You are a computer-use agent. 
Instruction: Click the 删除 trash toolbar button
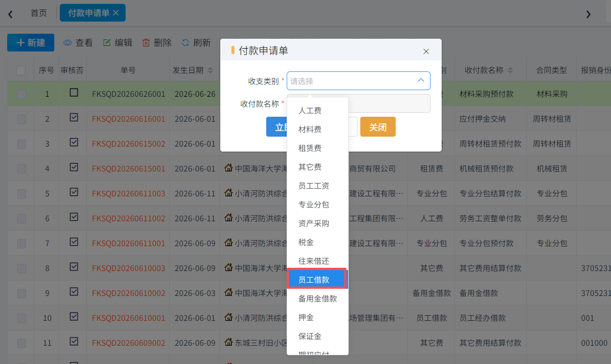157,43
